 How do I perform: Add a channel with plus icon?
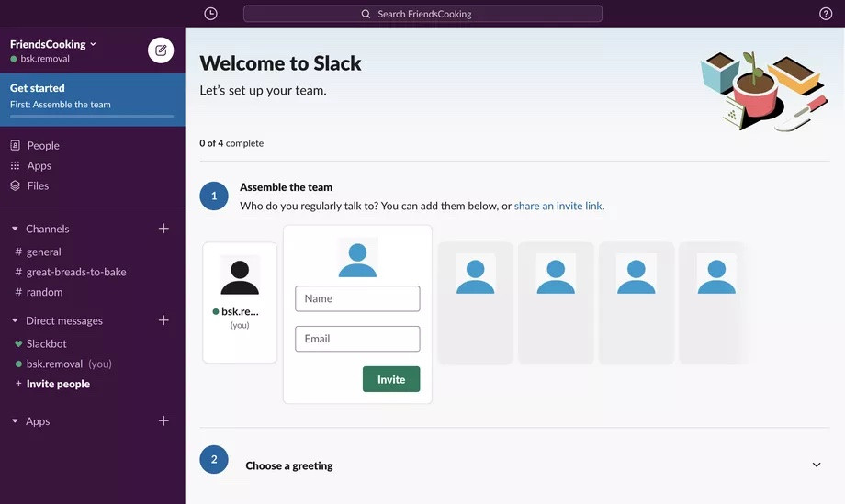[163, 229]
